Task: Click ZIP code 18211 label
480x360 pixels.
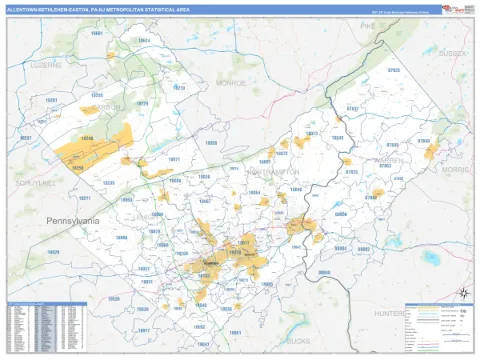Action: click(85, 198)
